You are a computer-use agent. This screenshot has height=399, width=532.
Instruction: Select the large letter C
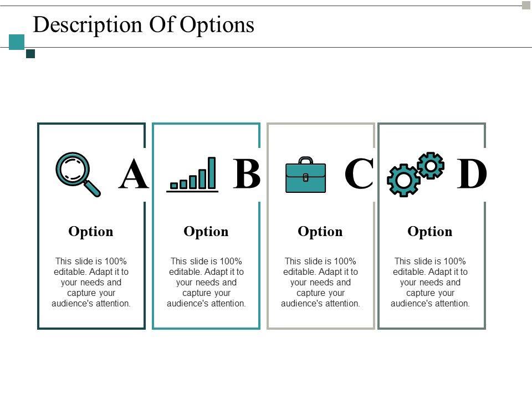[x=359, y=175]
